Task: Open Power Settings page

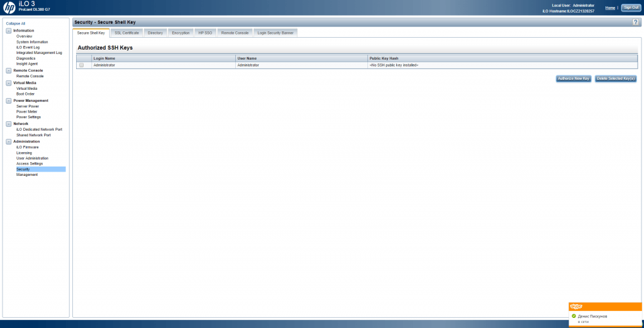Action: [x=28, y=117]
